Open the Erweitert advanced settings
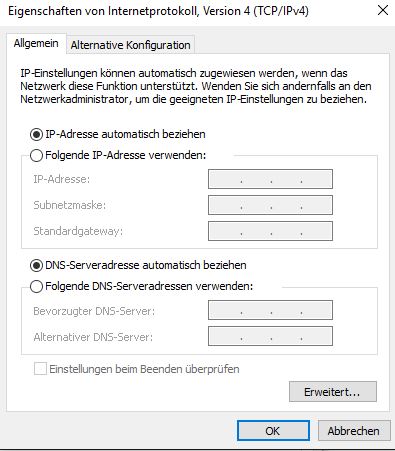The image size is (395, 451). click(333, 392)
